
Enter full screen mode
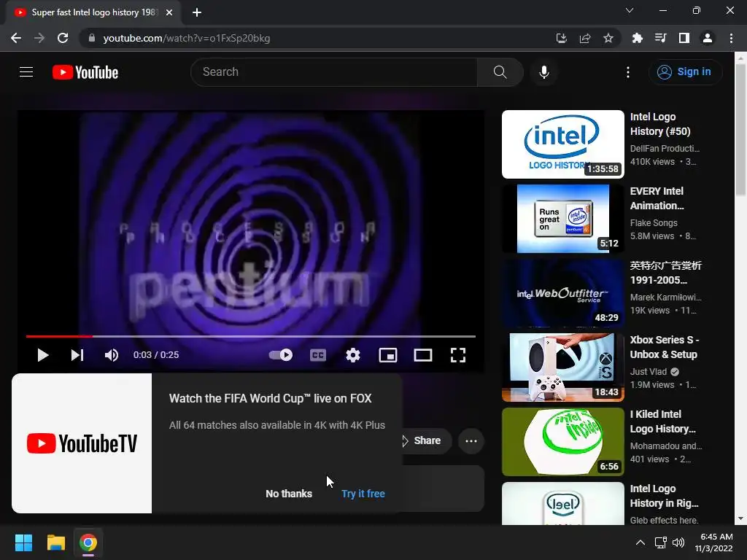click(458, 355)
